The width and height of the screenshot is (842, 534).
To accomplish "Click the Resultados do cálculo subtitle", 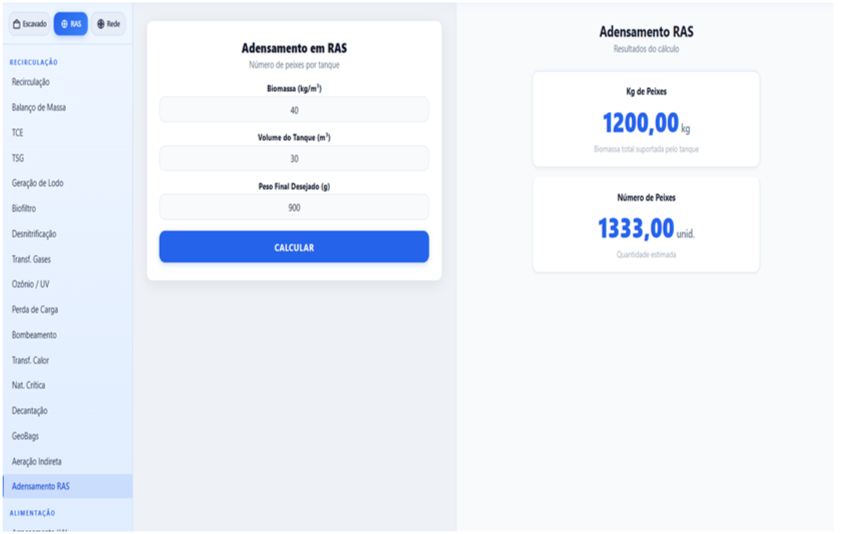I will click(646, 49).
